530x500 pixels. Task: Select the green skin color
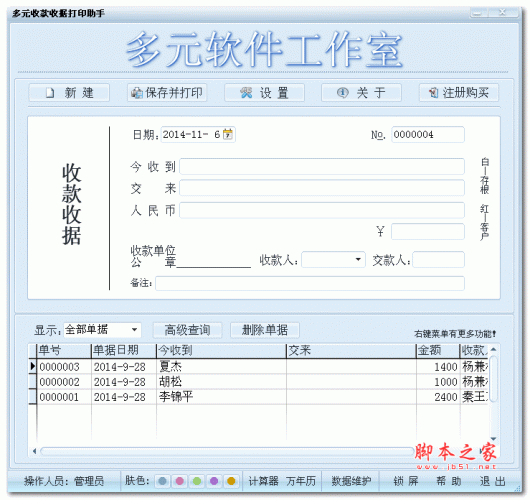(197, 481)
